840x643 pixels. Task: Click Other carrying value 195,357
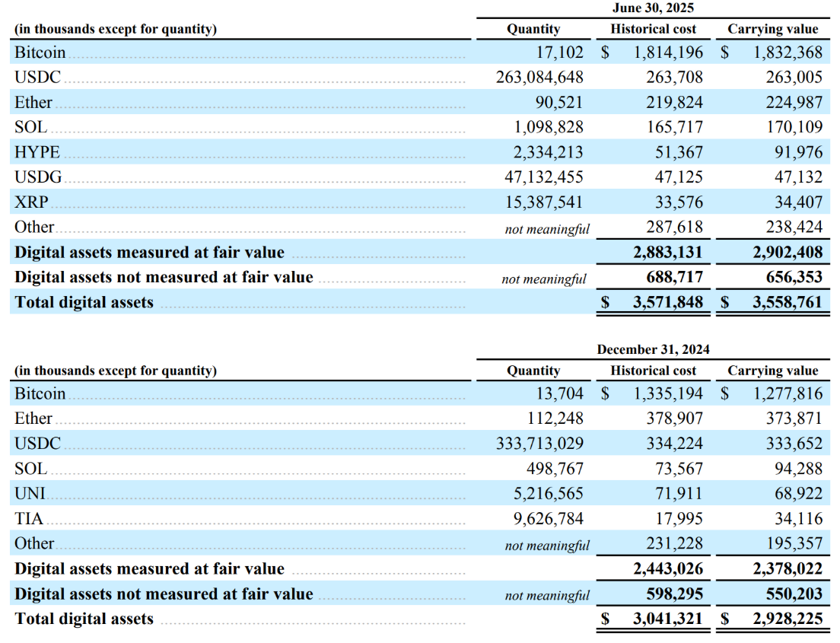pos(794,543)
